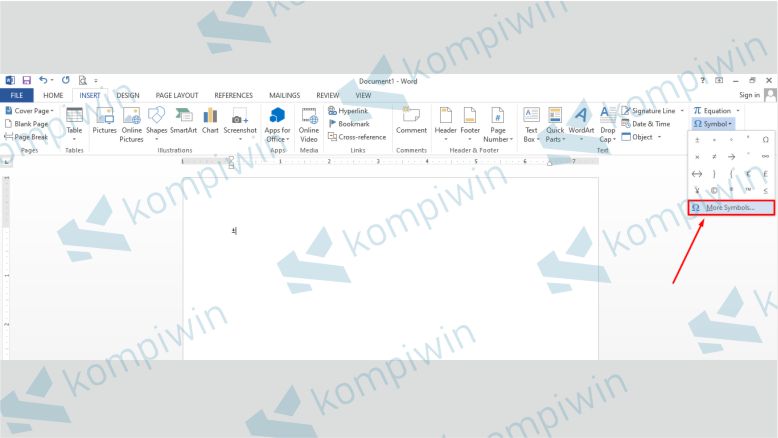Toggle the Symbol dropdown button
Image resolution: width=778 pixels, height=438 pixels.
[x=713, y=124]
